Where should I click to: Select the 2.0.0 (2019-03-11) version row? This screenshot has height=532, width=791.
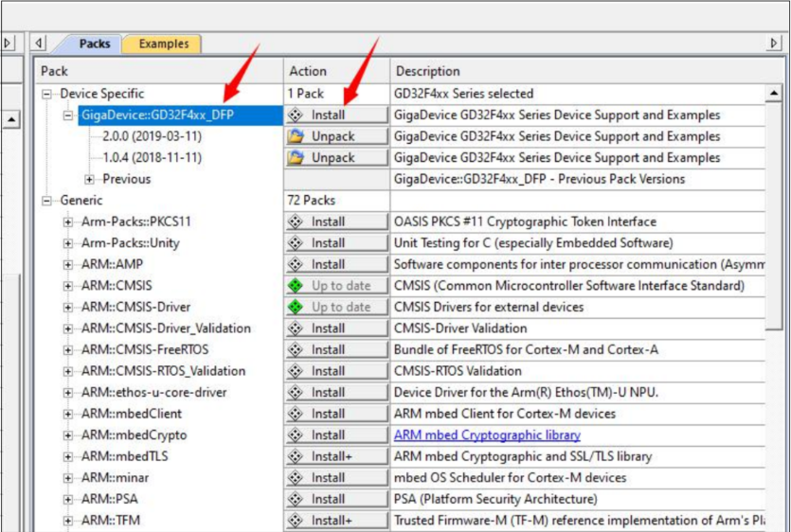tap(152, 136)
